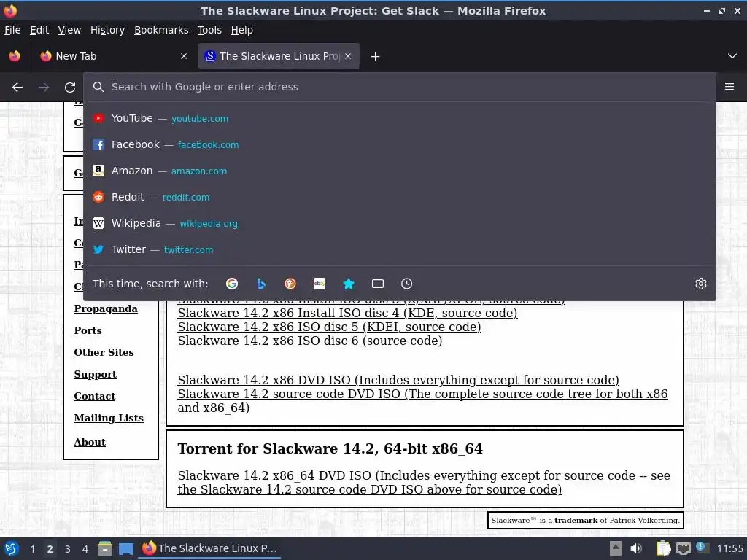Choose the Wikipedia suggestion row
The height and width of the screenshot is (560, 747).
(x=400, y=223)
